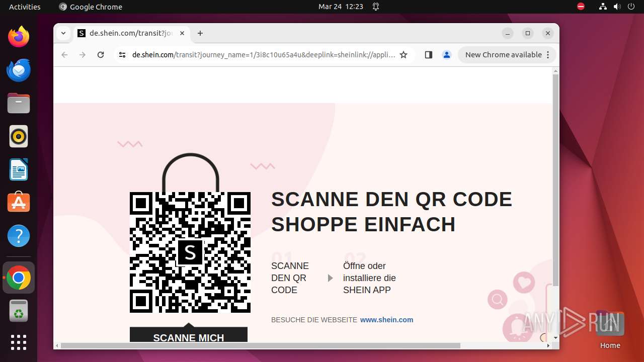
Task: Open the Google Chrome app menu in top bar
Action: [91, 7]
